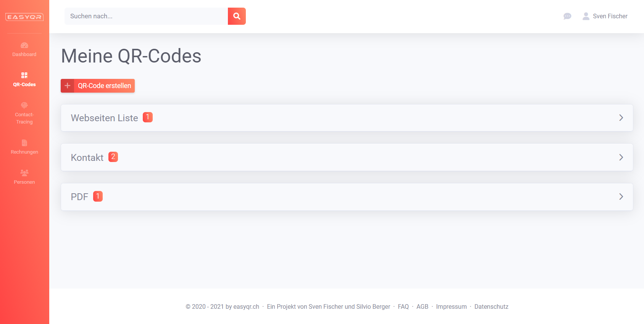The width and height of the screenshot is (644, 324).
Task: Click the magnifier search button
Action: pos(237,16)
